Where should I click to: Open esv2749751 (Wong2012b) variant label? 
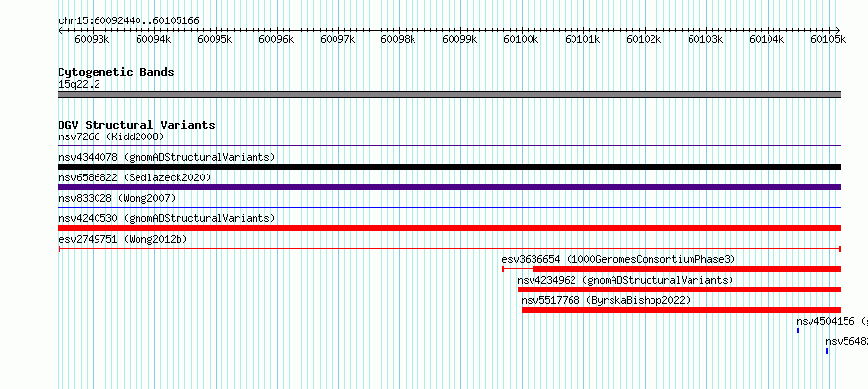click(123, 239)
